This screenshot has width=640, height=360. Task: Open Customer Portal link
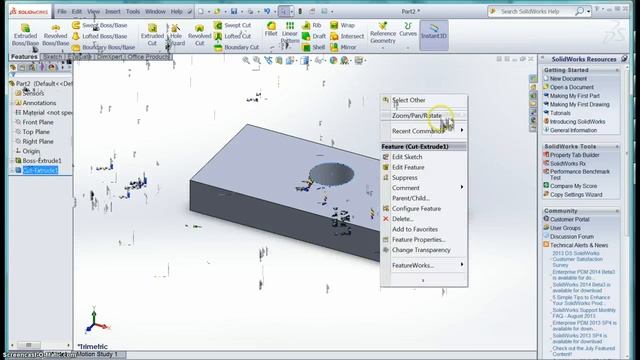tap(570, 219)
